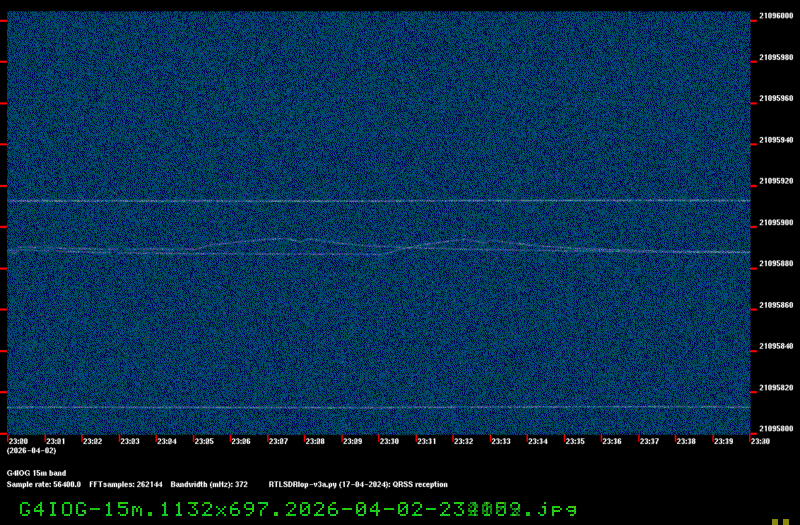
Task: Pick the 23:12 label on time axis
Action: [463, 441]
